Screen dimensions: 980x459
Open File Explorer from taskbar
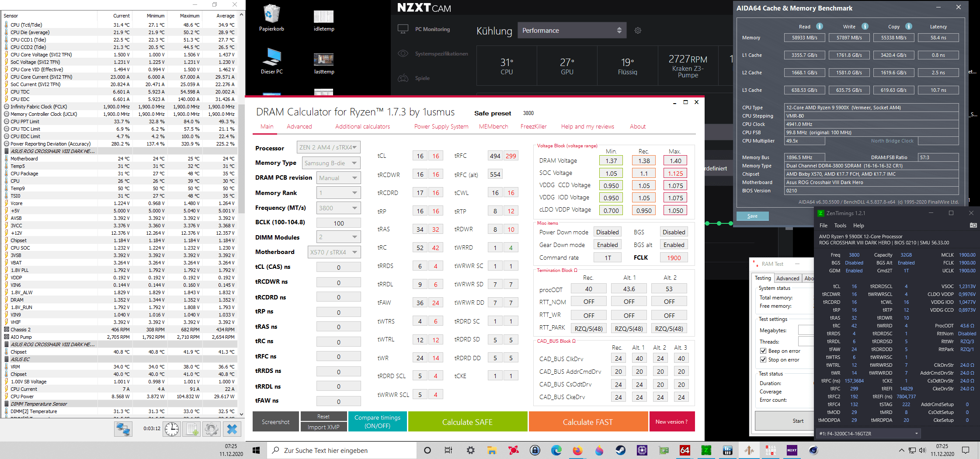[492, 450]
